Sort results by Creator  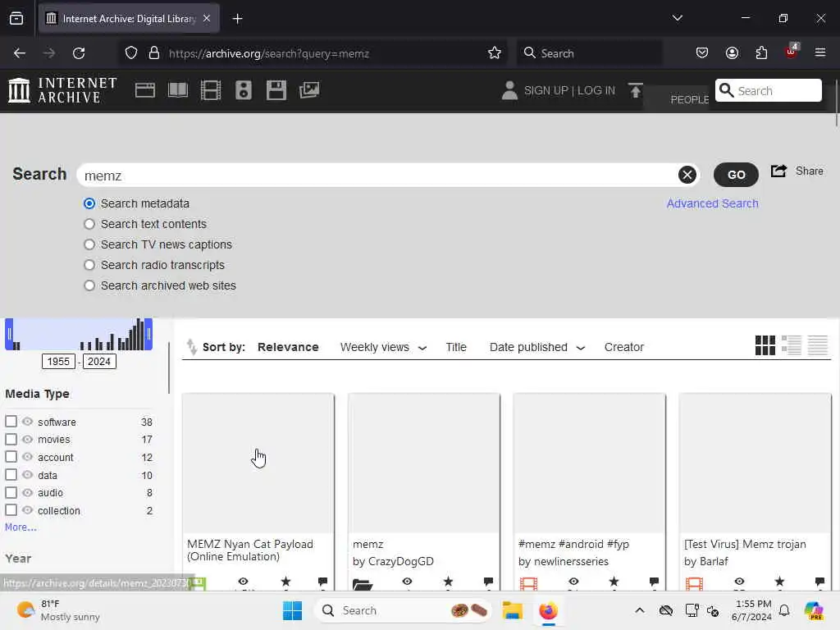click(624, 347)
